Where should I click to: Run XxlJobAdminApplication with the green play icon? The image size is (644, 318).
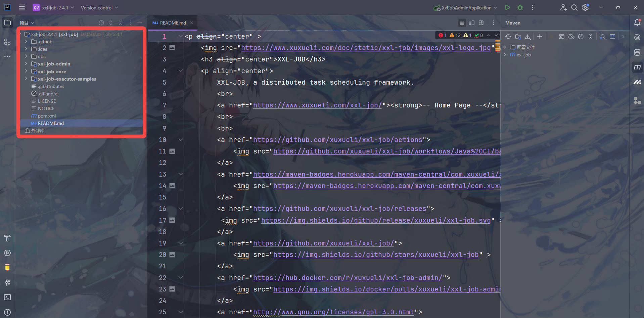click(x=508, y=7)
